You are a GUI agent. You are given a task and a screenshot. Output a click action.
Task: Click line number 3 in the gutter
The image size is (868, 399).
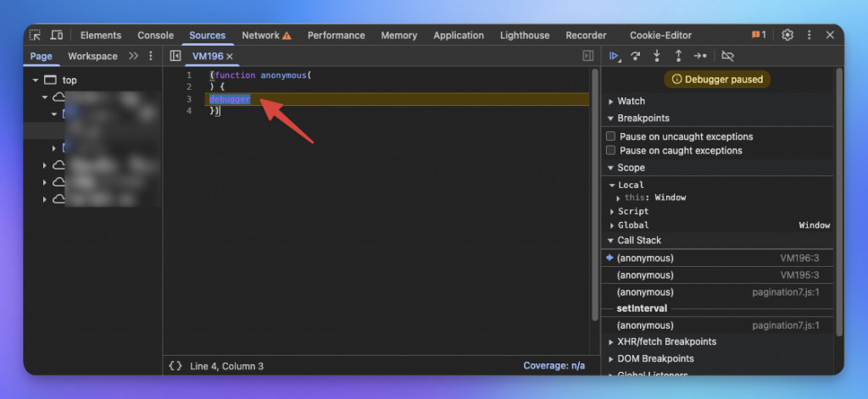coord(189,99)
